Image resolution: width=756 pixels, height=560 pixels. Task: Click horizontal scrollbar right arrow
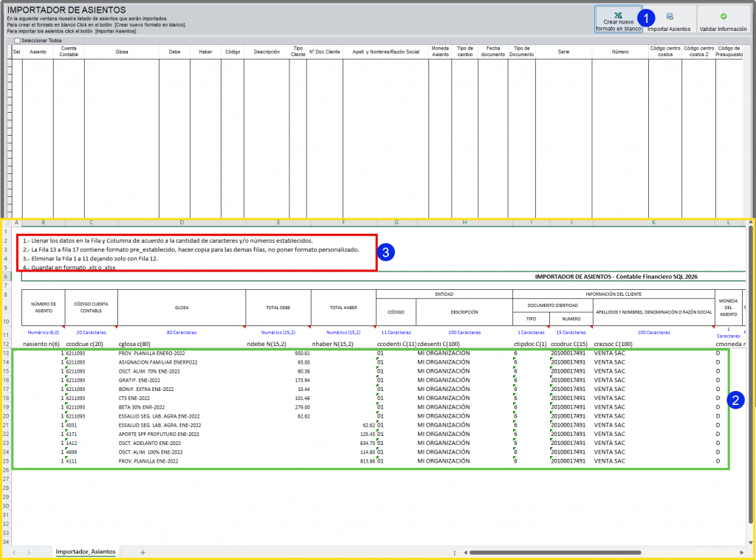[x=741, y=553]
